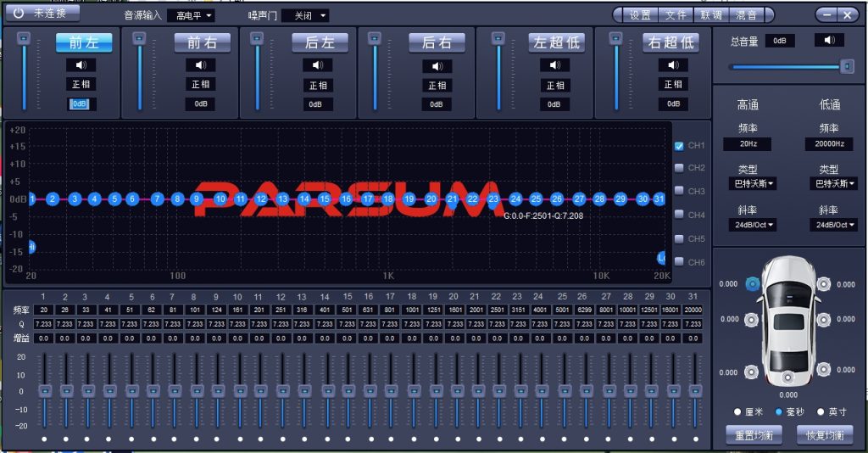
Task: Click the 恢复均衡 button
Action: 825,435
